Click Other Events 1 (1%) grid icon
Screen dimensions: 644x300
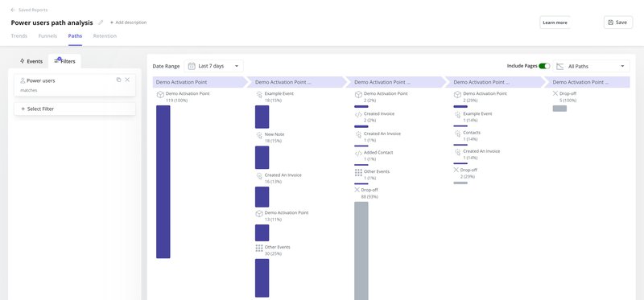click(358, 172)
